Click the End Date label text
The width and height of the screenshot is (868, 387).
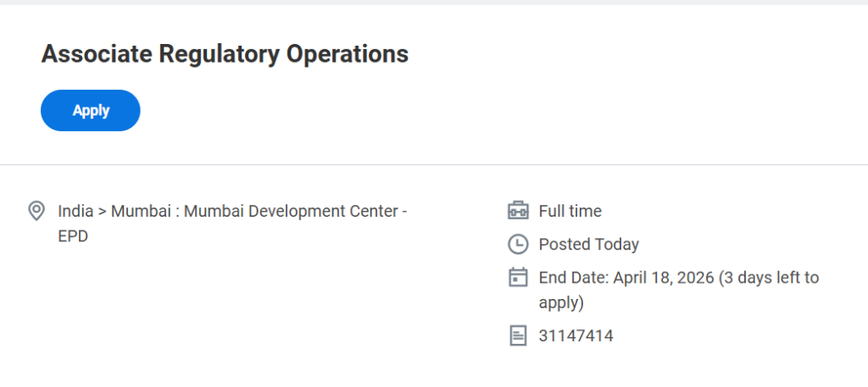(x=573, y=278)
